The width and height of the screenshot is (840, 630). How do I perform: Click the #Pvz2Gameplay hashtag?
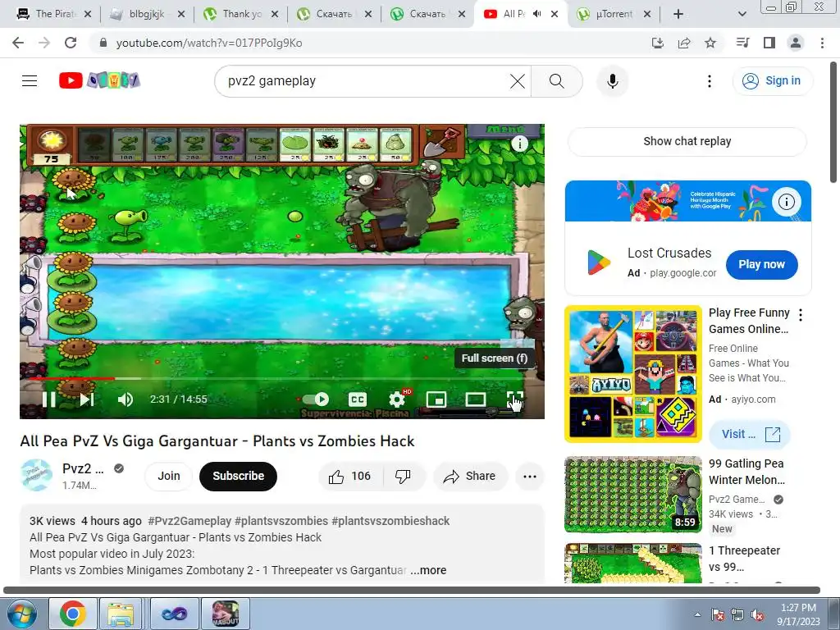pyautogui.click(x=189, y=521)
